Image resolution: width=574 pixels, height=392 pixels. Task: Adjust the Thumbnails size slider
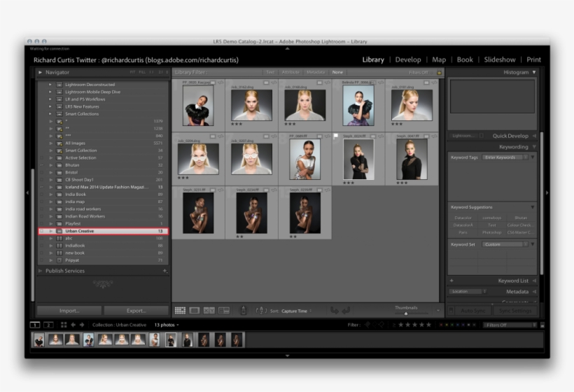405,313
